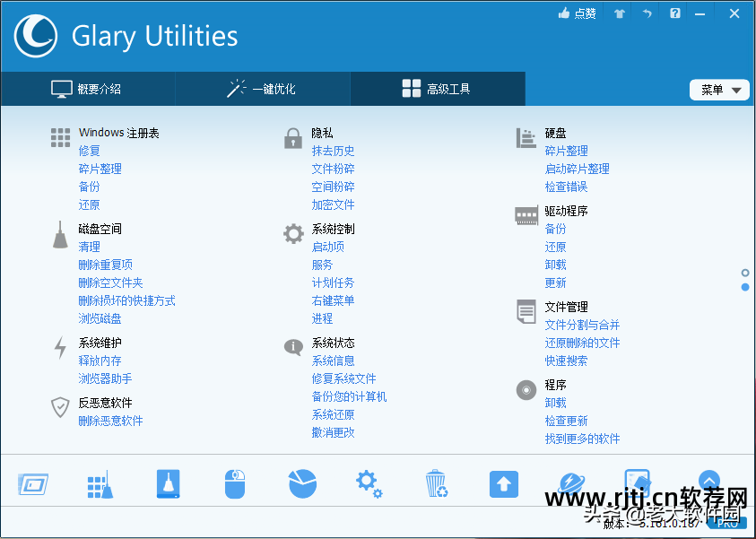Open the help question mark icon
This screenshot has width=756, height=539.
coord(675,13)
